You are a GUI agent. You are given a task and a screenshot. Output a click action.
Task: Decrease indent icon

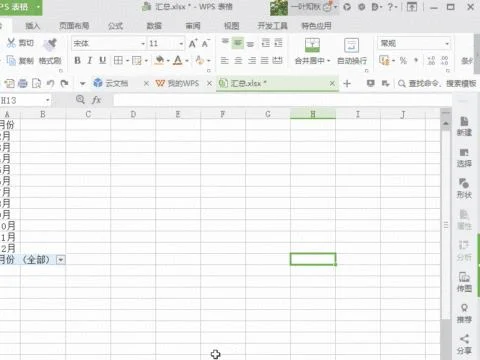[266, 43]
